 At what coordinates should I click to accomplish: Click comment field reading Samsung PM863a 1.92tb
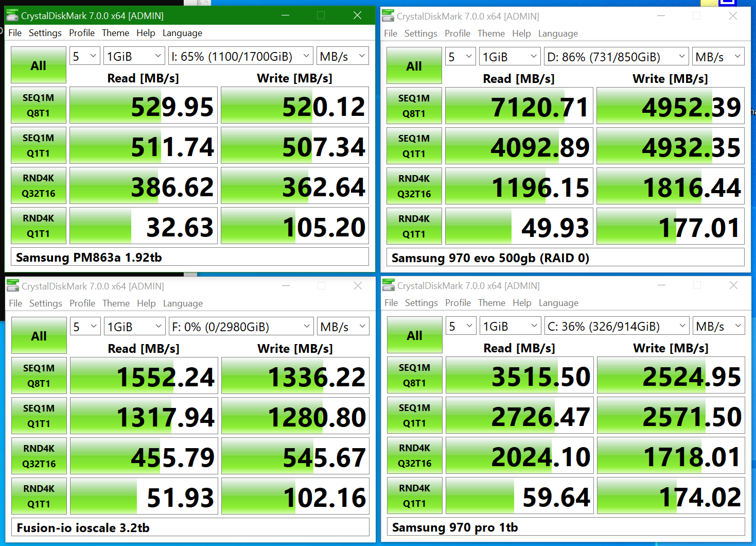pyautogui.click(x=190, y=257)
